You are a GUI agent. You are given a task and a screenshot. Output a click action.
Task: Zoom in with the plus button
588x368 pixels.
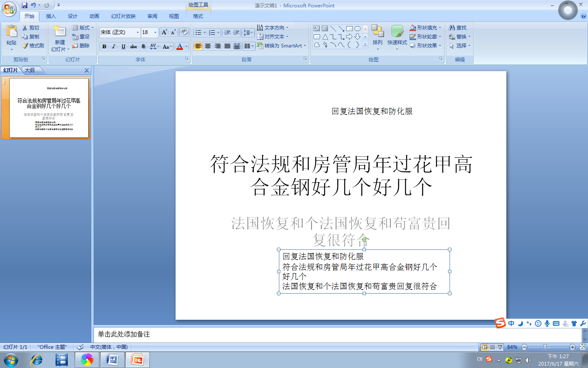click(572, 347)
